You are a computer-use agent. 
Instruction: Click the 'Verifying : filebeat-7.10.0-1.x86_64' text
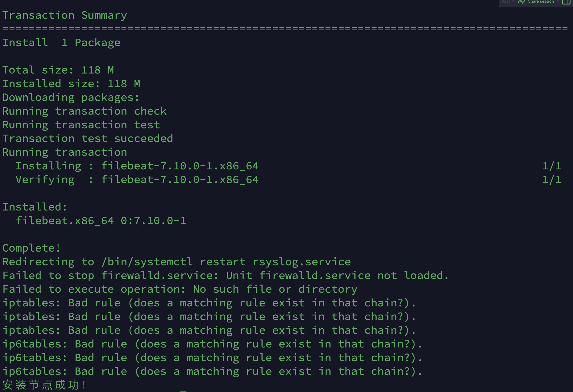tap(137, 180)
